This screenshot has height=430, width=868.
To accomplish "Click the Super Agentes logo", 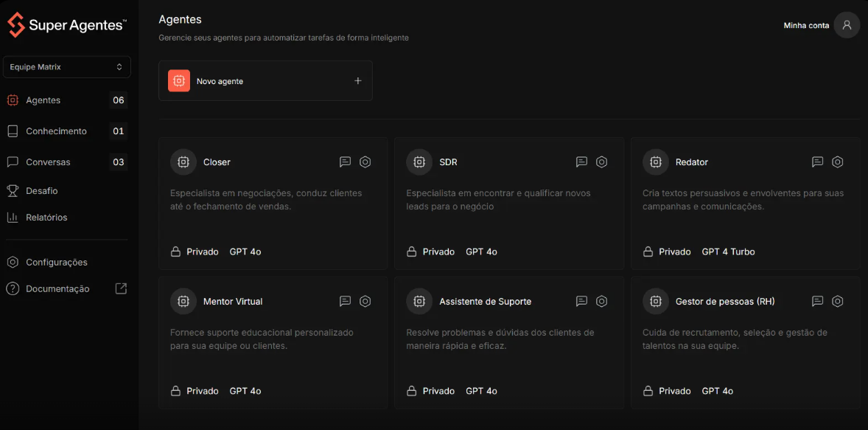I will pyautogui.click(x=66, y=25).
